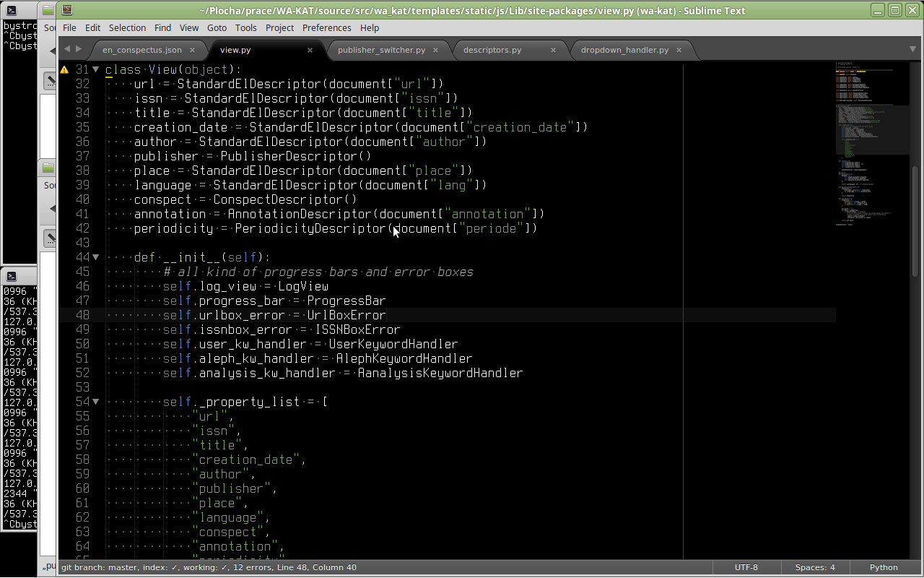The image size is (924, 578).
Task: Switch to the descriptors.py tab
Action: point(492,50)
